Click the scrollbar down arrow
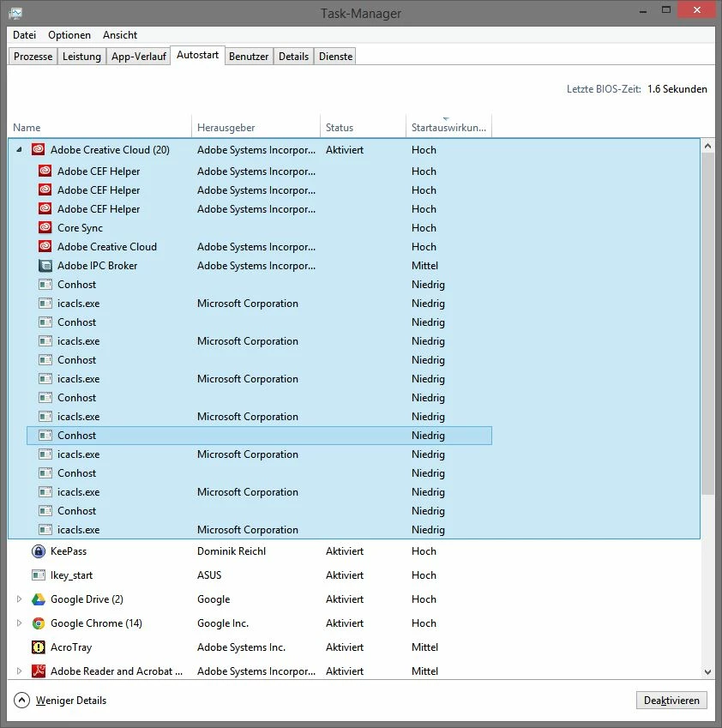Screen dimensions: 722x728 pos(707,671)
